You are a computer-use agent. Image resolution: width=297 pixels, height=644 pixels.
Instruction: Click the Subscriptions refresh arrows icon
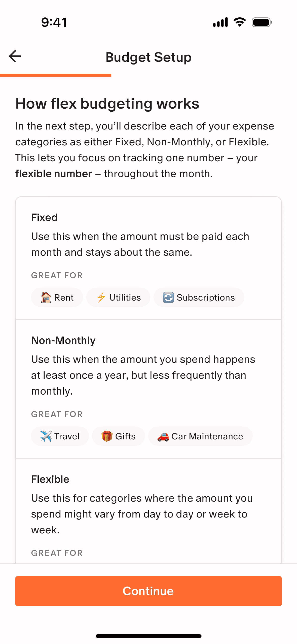point(168,298)
